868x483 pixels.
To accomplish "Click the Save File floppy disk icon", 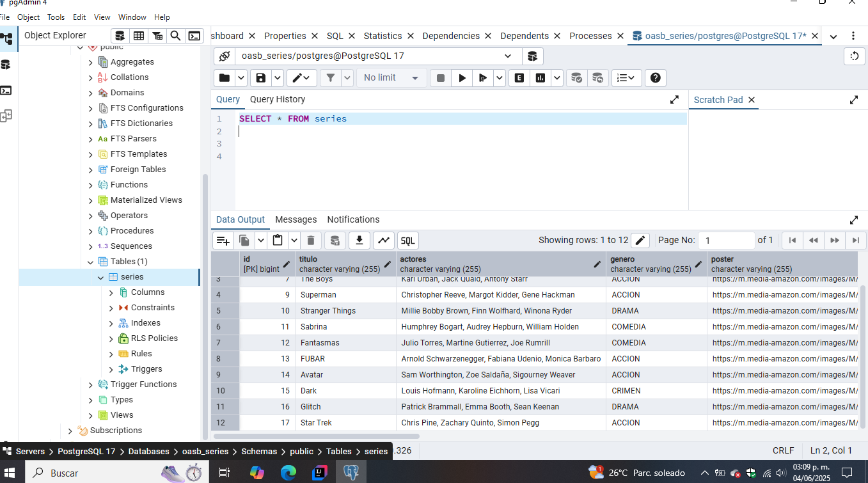I will click(261, 78).
